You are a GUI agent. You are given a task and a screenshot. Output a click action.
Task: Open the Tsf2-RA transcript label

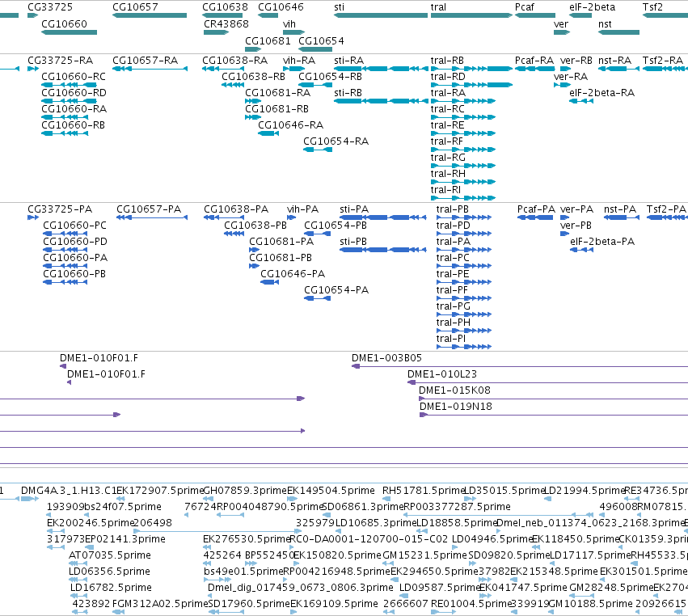click(663, 60)
